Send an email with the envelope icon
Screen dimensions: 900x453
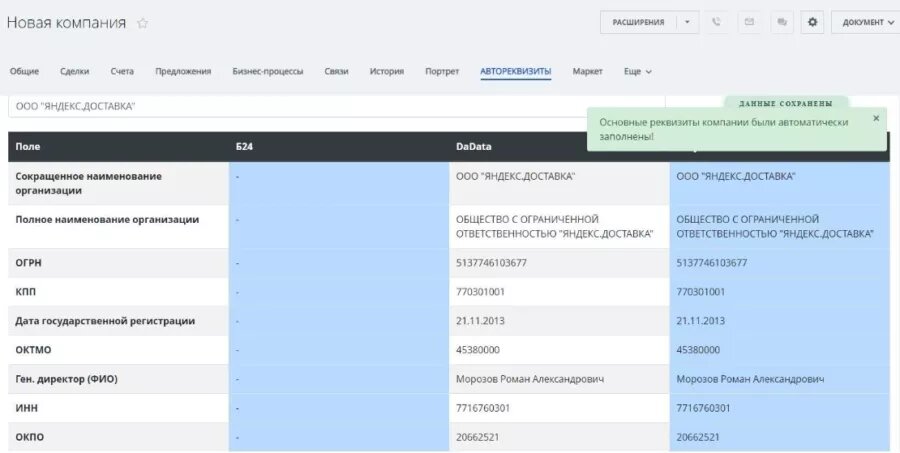pos(749,22)
